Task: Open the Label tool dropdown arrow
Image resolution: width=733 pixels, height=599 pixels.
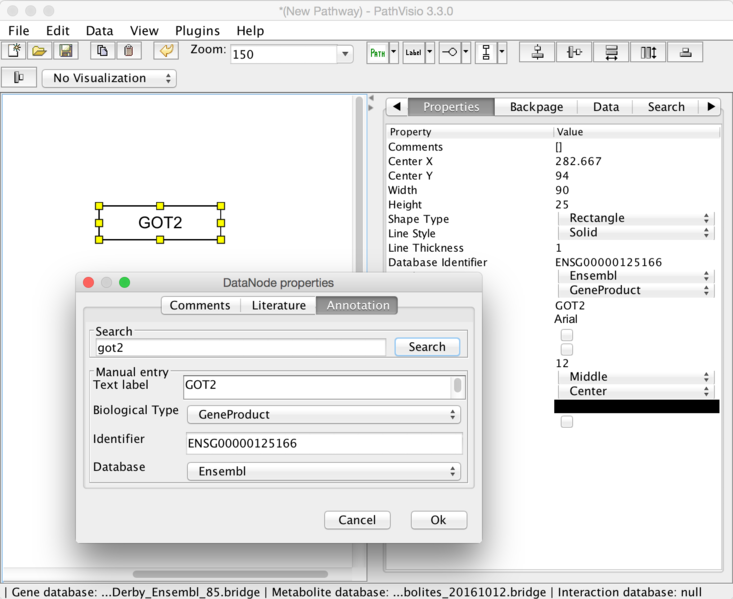Action: click(x=430, y=52)
